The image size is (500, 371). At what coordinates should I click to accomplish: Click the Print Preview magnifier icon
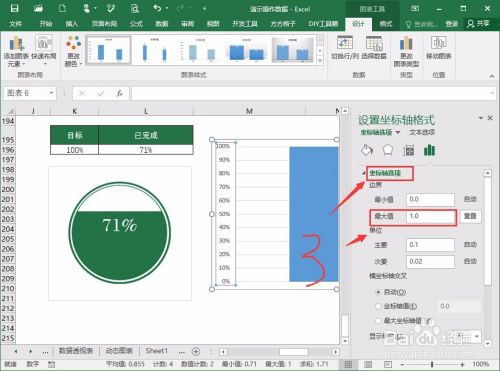pos(135,8)
